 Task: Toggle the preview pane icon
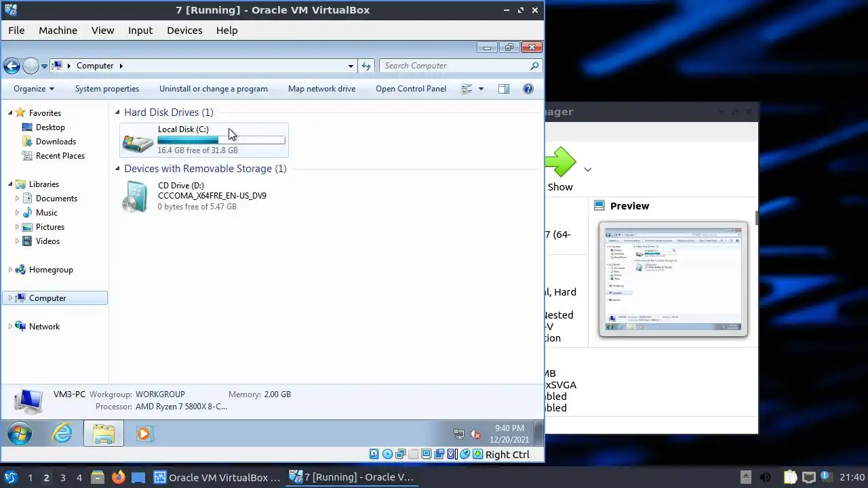tap(503, 89)
